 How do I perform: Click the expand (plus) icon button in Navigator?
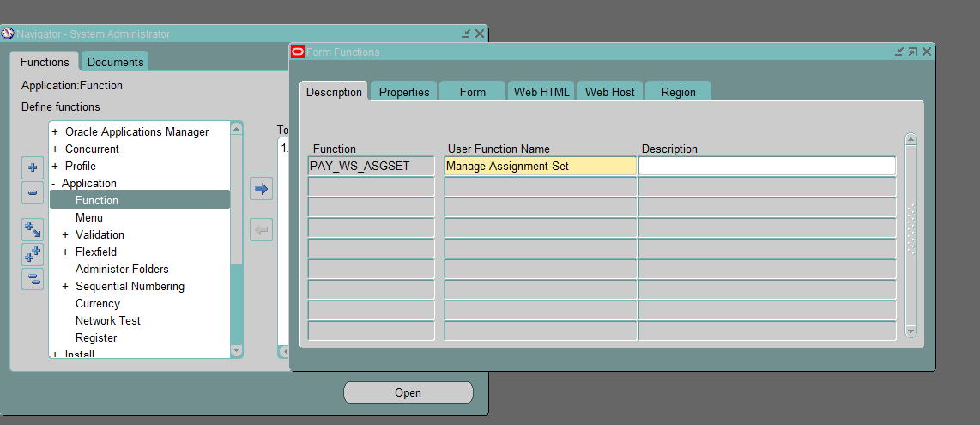(x=33, y=167)
